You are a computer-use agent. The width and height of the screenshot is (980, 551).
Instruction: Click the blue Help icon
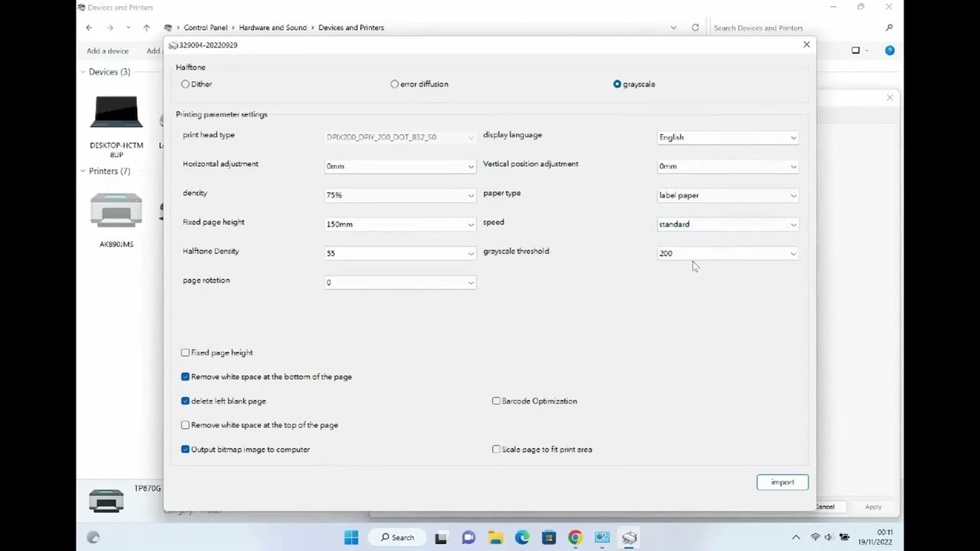(890, 51)
